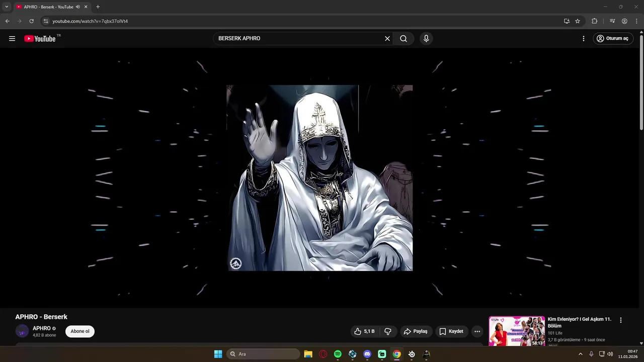The height and width of the screenshot is (362, 644).
Task: Open the APHRO channel name link
Action: coord(42,328)
